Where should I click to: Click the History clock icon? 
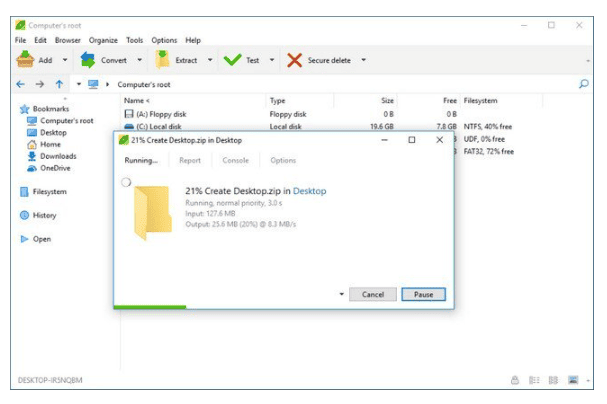click(24, 215)
